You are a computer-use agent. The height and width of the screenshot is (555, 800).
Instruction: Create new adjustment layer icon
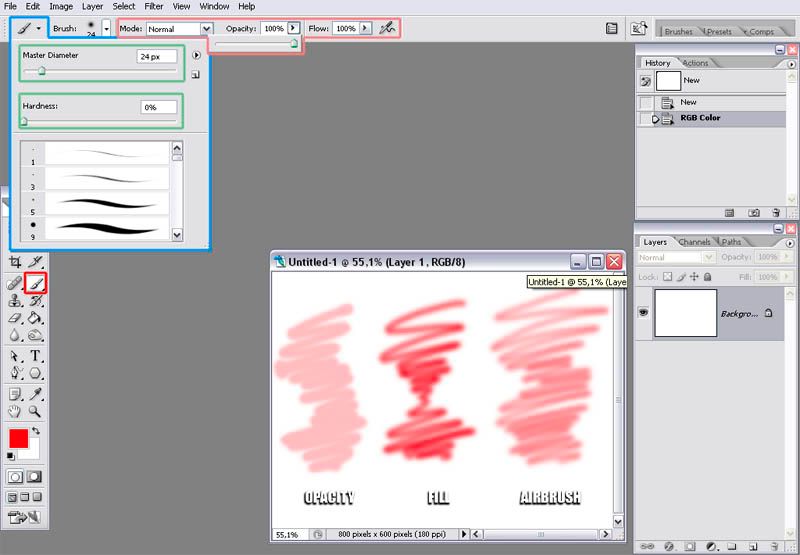click(x=711, y=547)
